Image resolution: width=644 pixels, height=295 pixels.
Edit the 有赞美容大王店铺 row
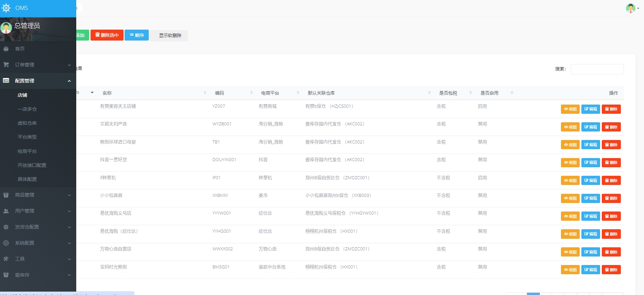(591, 109)
